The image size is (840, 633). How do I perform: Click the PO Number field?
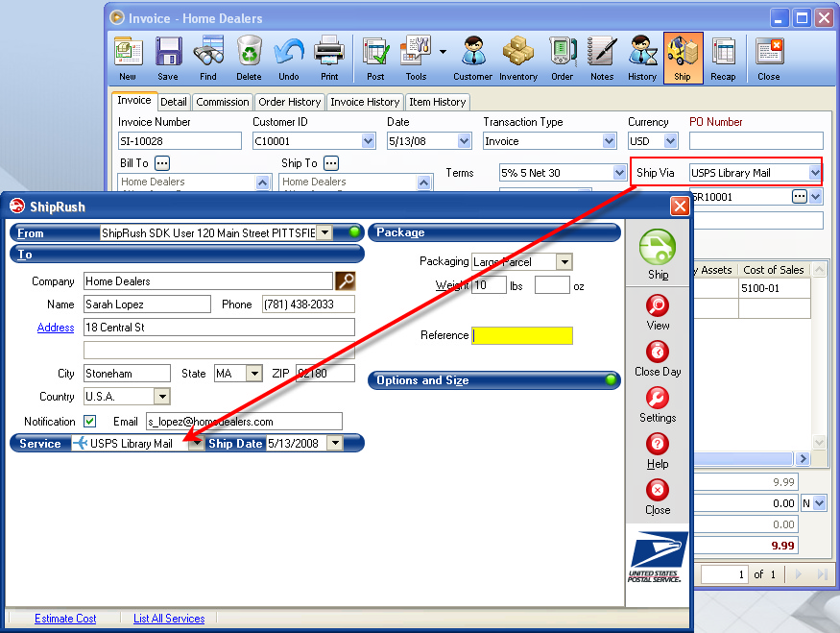756,141
